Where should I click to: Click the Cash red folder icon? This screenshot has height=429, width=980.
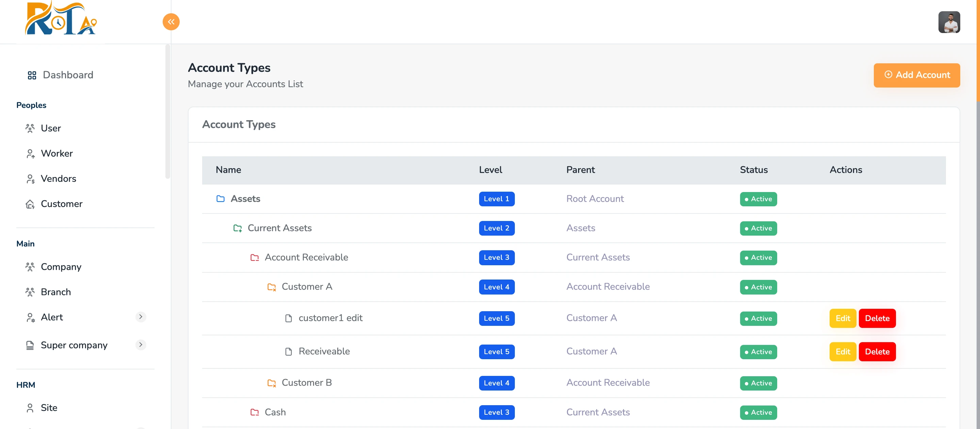(255, 412)
